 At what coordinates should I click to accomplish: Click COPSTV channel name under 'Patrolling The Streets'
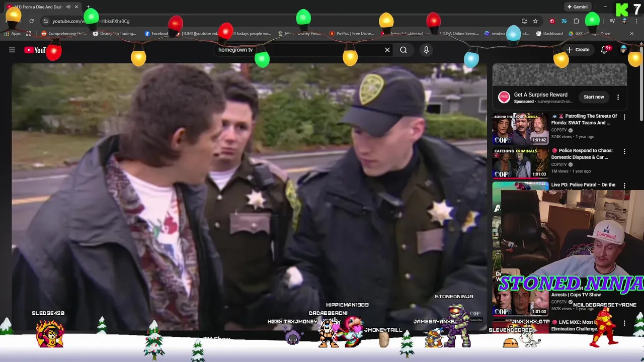(559, 130)
